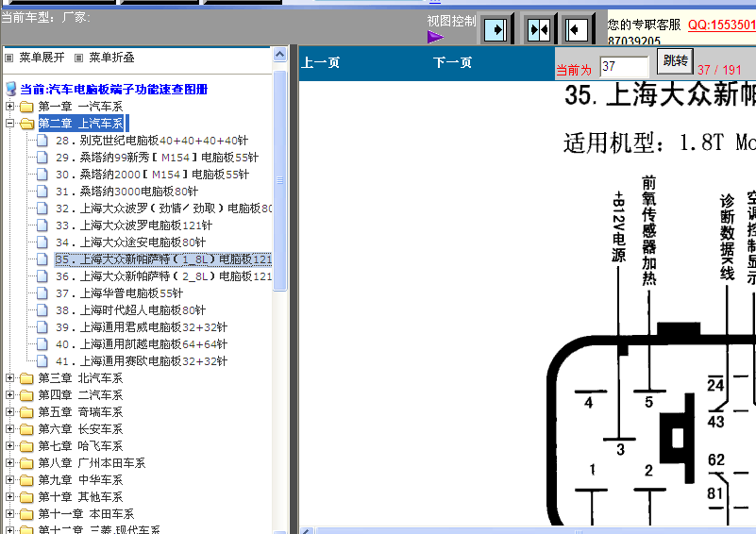Click the page icon of 40.上海通用凯越电脑板
Viewport: 756px width, 534px height.
(x=42, y=344)
